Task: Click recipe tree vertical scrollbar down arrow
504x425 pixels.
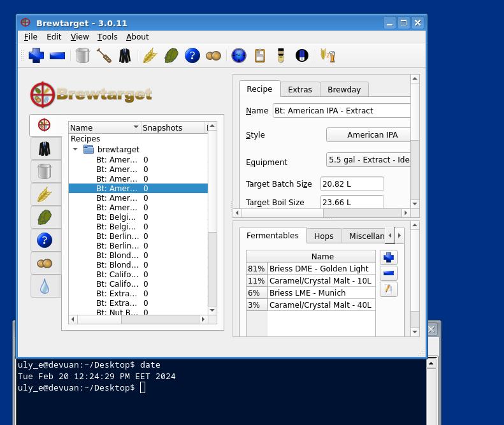Action: pos(212,310)
